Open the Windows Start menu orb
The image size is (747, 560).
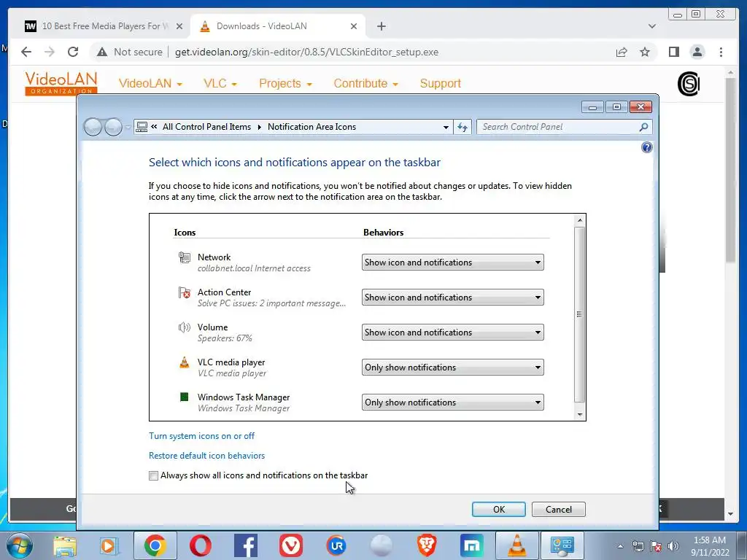pyautogui.click(x=19, y=545)
